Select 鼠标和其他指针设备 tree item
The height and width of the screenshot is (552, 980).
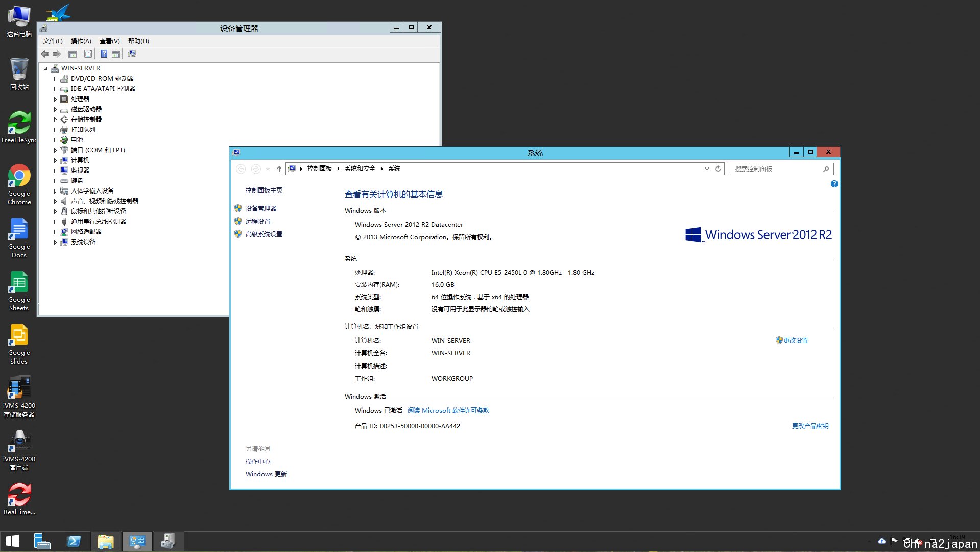[x=99, y=211]
